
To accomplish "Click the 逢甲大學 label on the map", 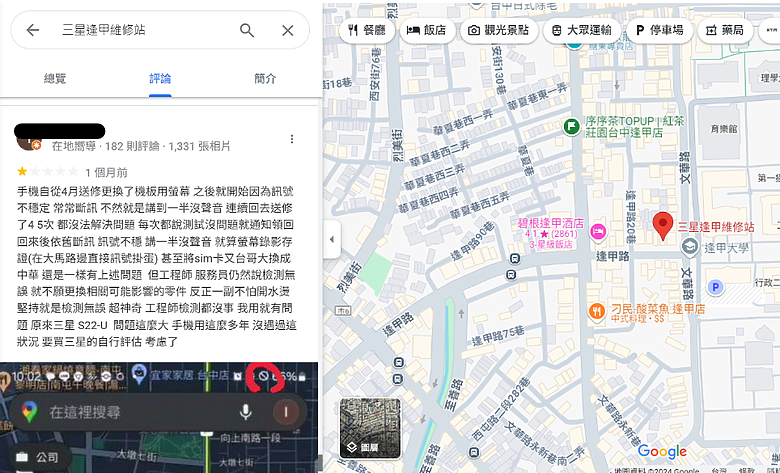I will 726,248.
